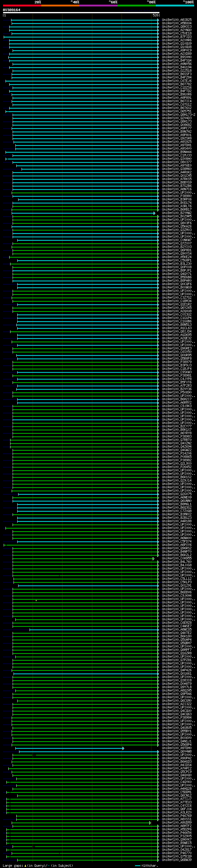The width and height of the screenshot is (197, 868).
Task: Click the UniRef100_P32905 label
Action: coord(176,836)
